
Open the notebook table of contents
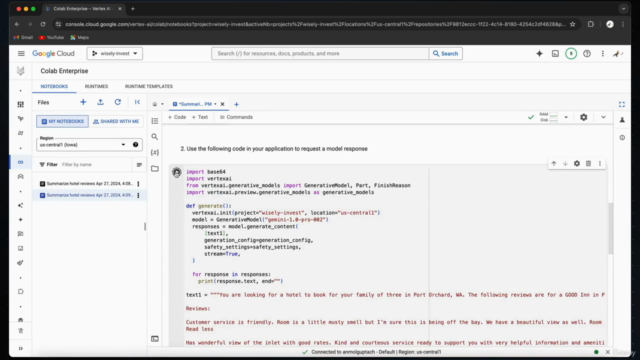[155, 121]
